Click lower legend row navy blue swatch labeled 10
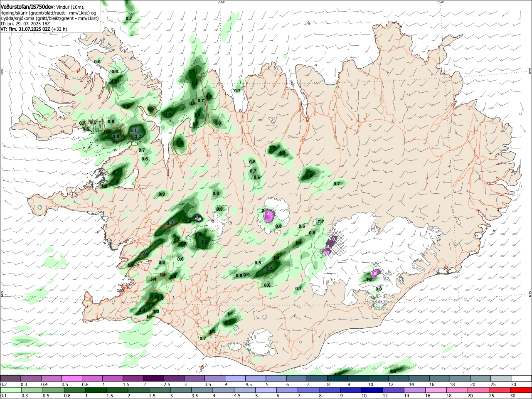 point(372,390)
